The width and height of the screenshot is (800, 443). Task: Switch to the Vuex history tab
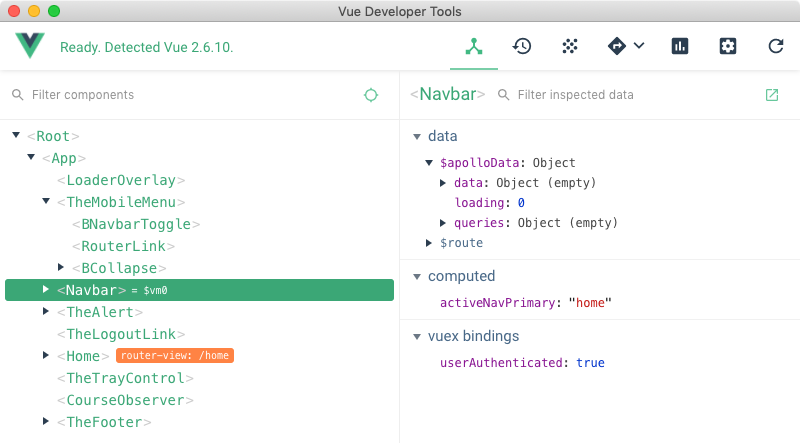pyautogui.click(x=521, y=46)
